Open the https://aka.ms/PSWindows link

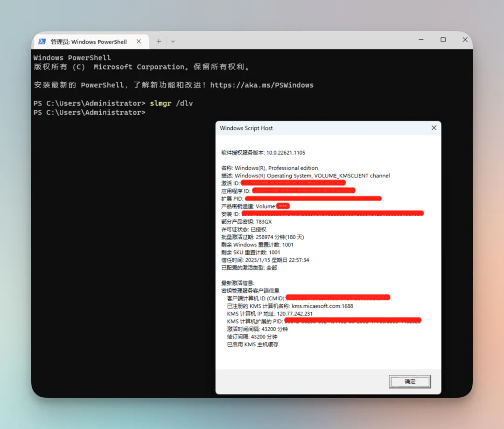click(262, 85)
